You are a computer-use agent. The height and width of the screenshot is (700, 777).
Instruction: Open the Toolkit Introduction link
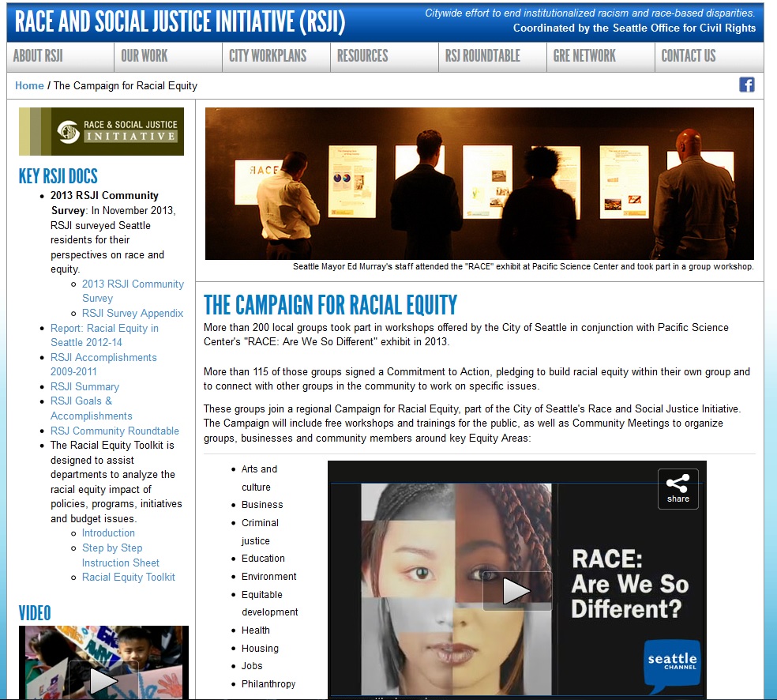click(108, 533)
